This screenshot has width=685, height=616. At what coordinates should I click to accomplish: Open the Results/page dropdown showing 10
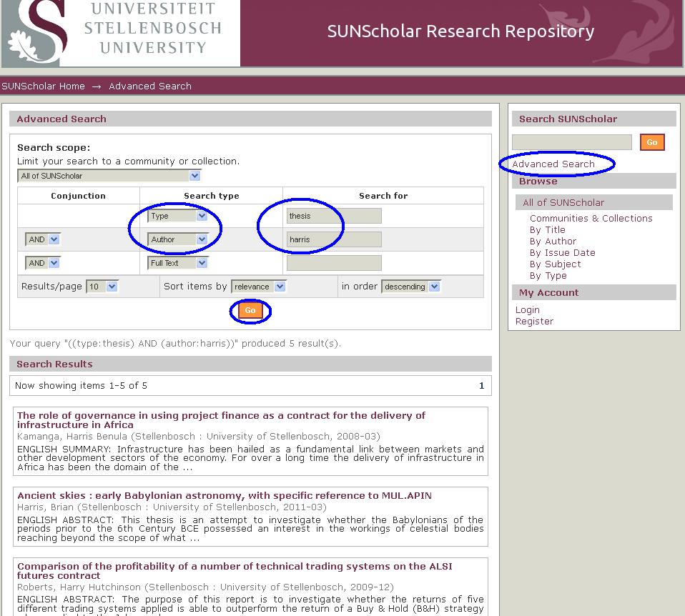click(102, 287)
